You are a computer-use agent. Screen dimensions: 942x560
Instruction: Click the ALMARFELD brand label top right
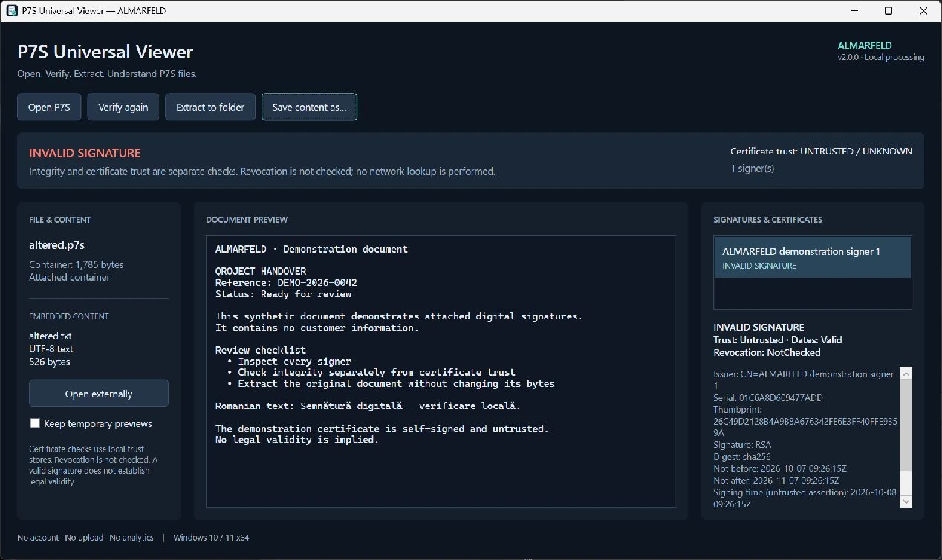(865, 45)
